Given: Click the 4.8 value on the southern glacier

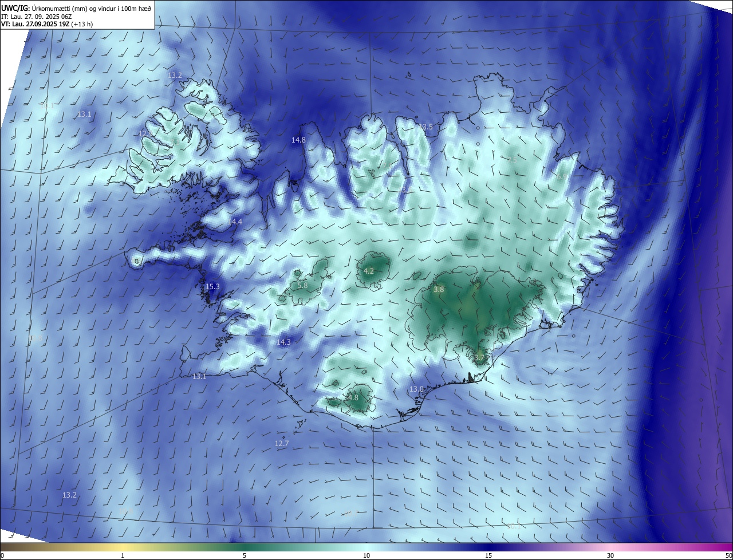Looking at the screenshot, I should [x=353, y=397].
